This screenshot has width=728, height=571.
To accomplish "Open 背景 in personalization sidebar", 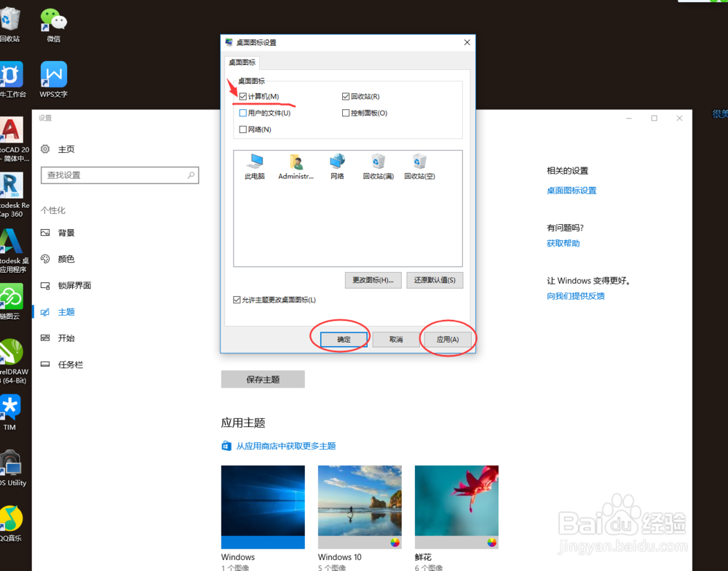I will pos(66,232).
